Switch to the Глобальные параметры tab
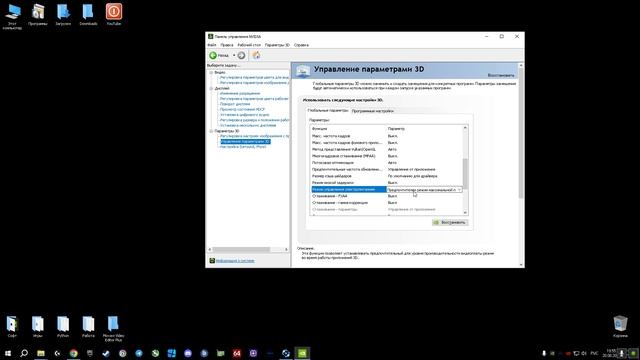The image size is (640, 360). point(328,111)
